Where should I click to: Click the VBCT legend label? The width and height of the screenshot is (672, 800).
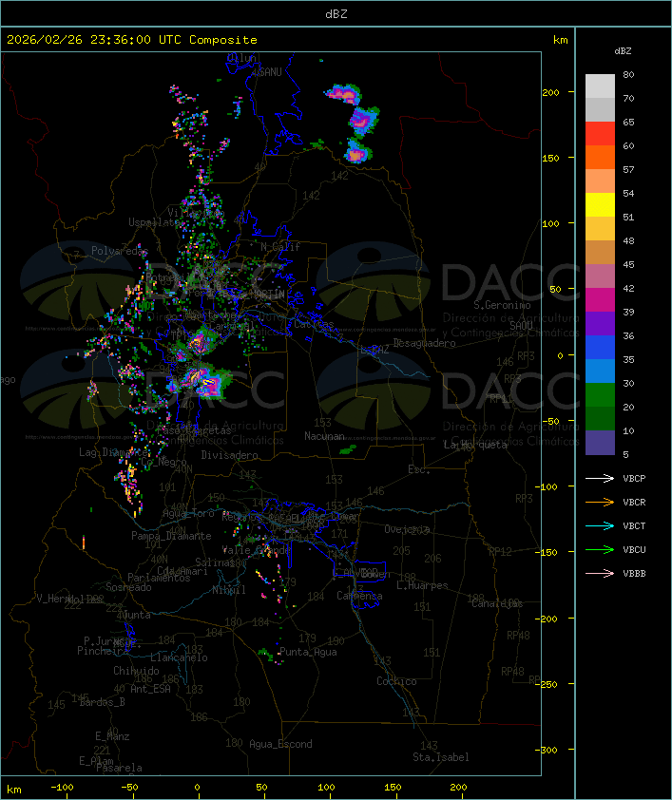(x=634, y=525)
